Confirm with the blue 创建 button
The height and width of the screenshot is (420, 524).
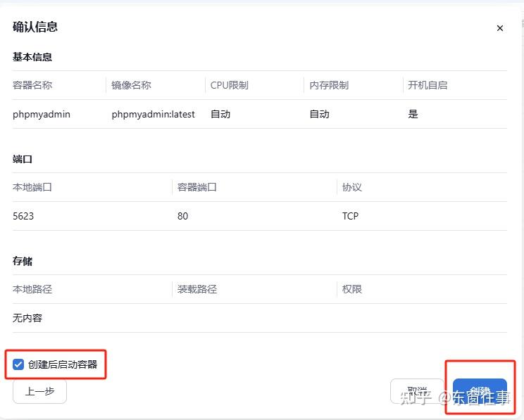click(480, 391)
